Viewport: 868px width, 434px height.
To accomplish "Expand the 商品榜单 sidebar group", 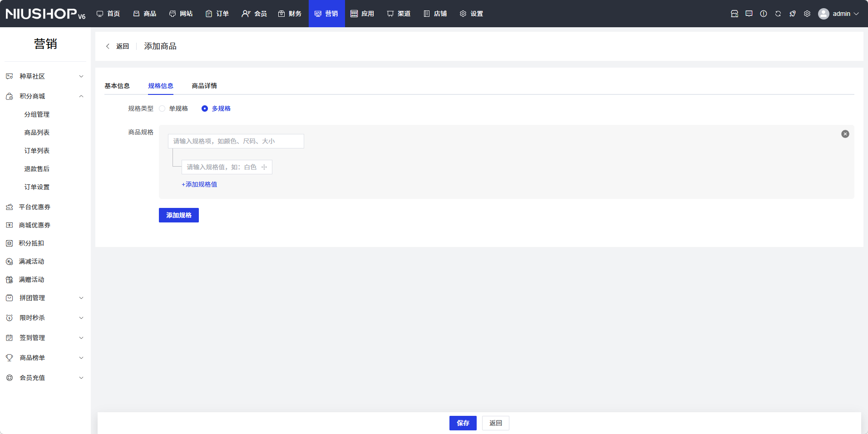I will point(45,358).
